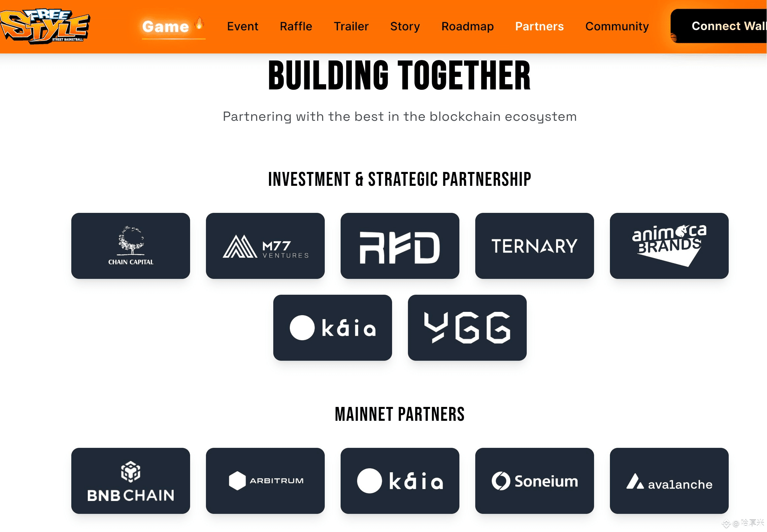
Task: Open the Event menu link
Action: 243,26
